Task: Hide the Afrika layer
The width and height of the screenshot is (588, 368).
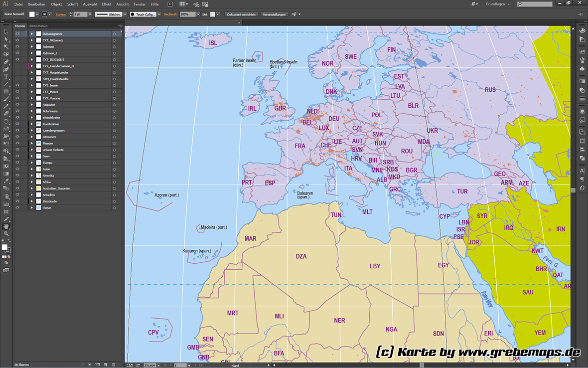Action: [17, 182]
